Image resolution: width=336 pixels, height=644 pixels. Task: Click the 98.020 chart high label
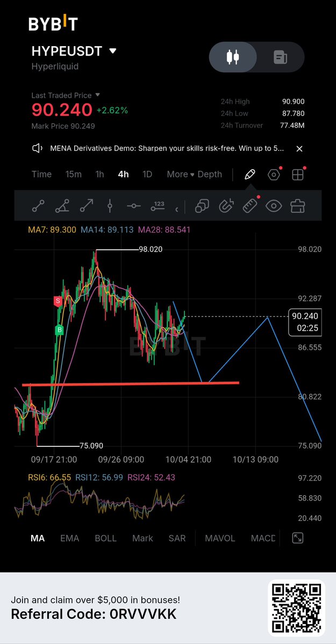151,249
